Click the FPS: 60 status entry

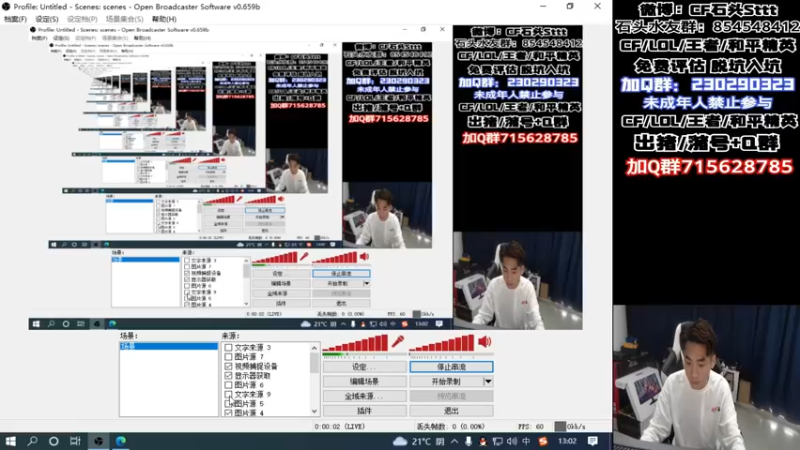tap(531, 427)
